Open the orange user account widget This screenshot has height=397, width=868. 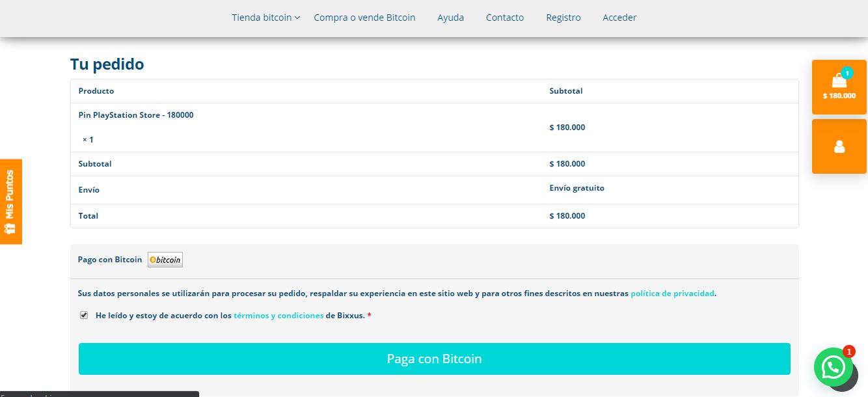point(839,146)
